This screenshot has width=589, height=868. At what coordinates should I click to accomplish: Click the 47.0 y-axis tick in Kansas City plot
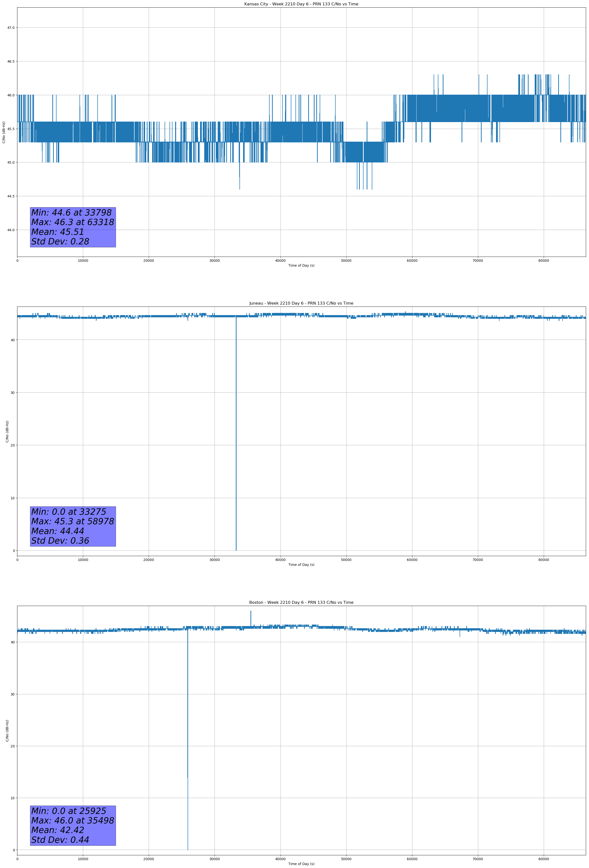(11, 28)
